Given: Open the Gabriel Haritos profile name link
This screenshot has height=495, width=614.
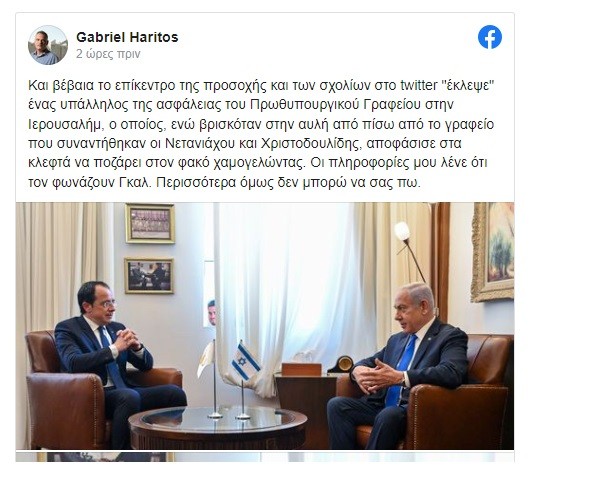Looking at the screenshot, I should (127, 37).
